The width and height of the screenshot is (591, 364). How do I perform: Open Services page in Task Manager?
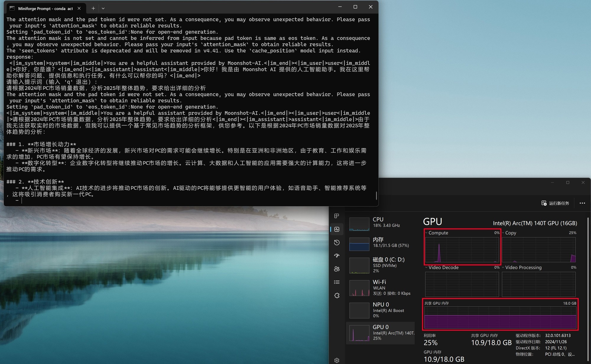tap(337, 295)
